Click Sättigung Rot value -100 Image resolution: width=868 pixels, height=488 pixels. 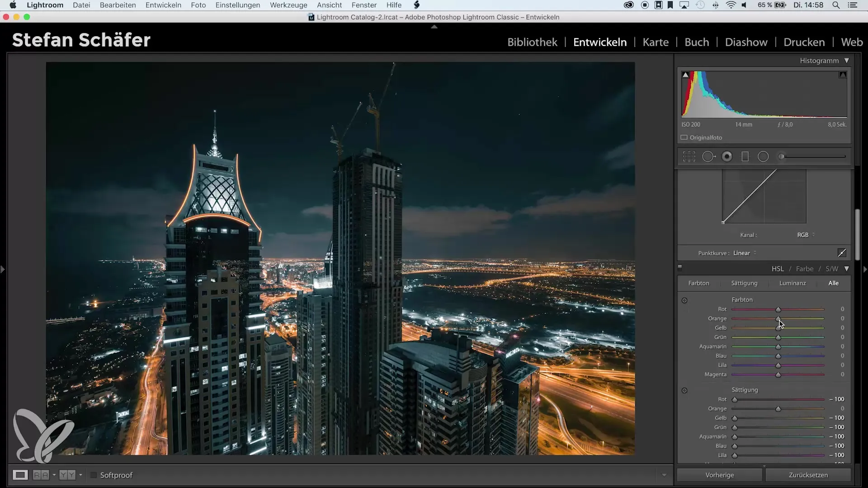click(837, 399)
